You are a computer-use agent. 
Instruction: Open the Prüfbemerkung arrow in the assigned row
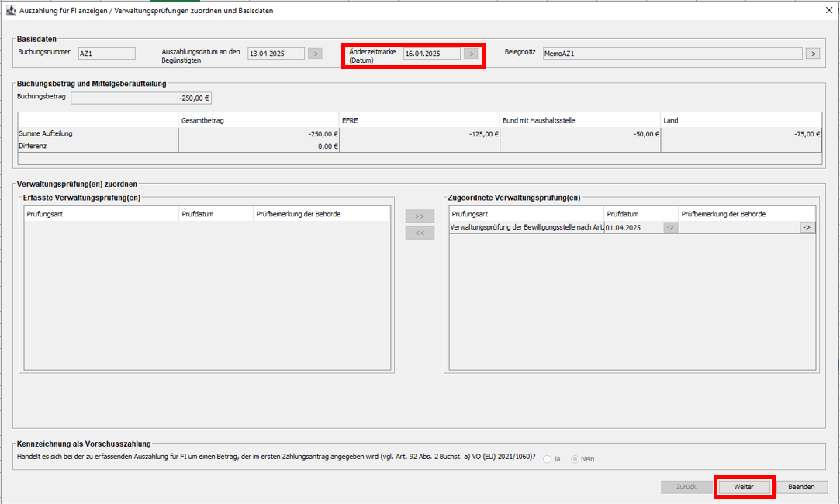point(807,227)
